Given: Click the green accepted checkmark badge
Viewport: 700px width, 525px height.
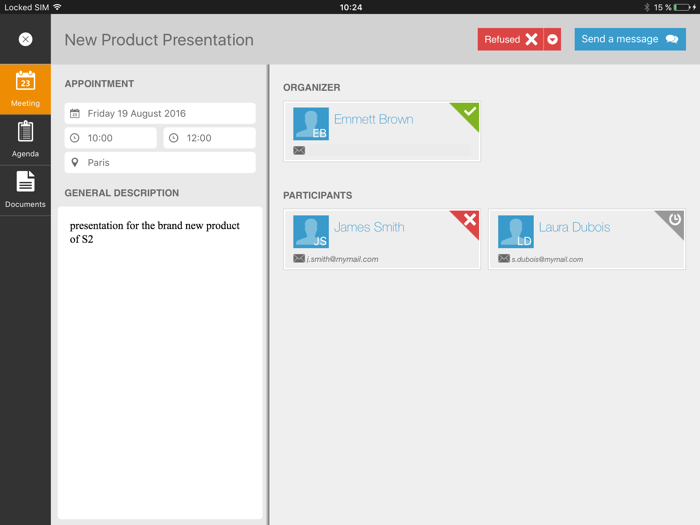Looking at the screenshot, I should click(x=467, y=113).
